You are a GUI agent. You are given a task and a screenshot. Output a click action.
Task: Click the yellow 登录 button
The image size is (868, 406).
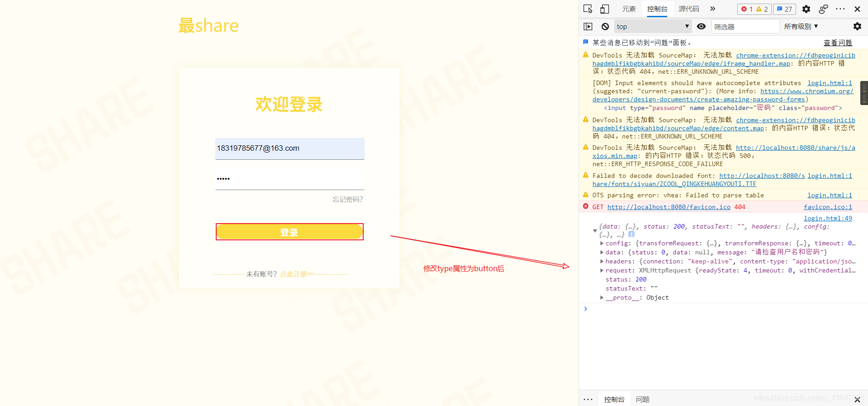coord(289,232)
